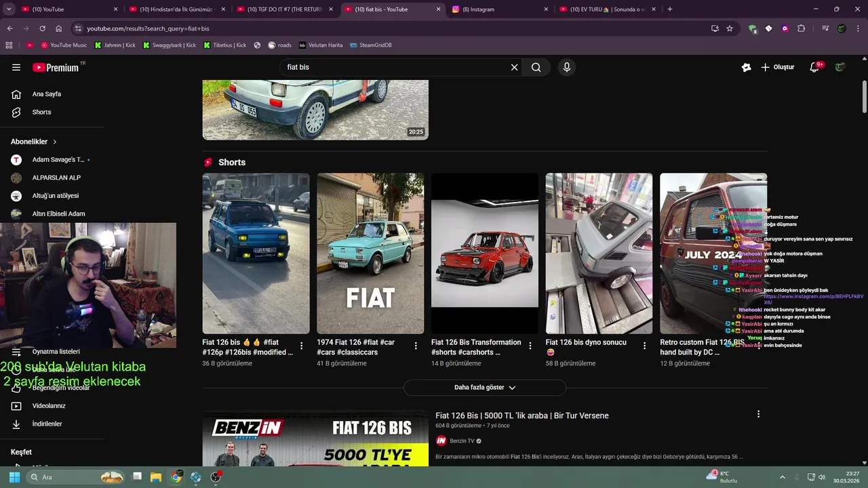The image size is (868, 488).
Task: Expand the Abonelikler section
Action: click(34, 142)
